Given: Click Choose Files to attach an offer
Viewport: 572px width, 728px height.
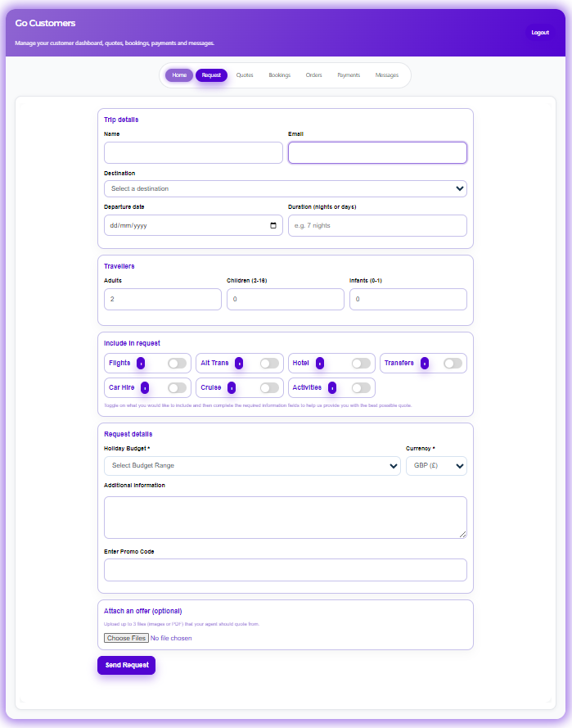Looking at the screenshot, I should click(x=126, y=638).
